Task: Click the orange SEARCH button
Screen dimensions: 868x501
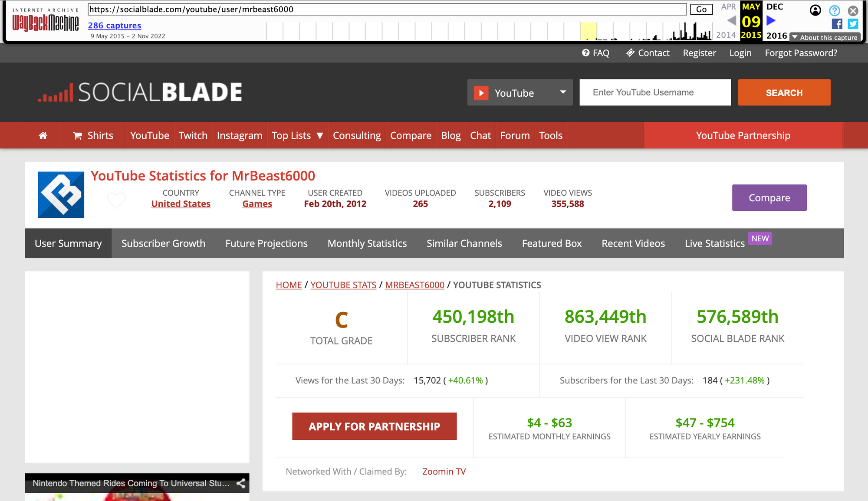Action: (x=784, y=92)
